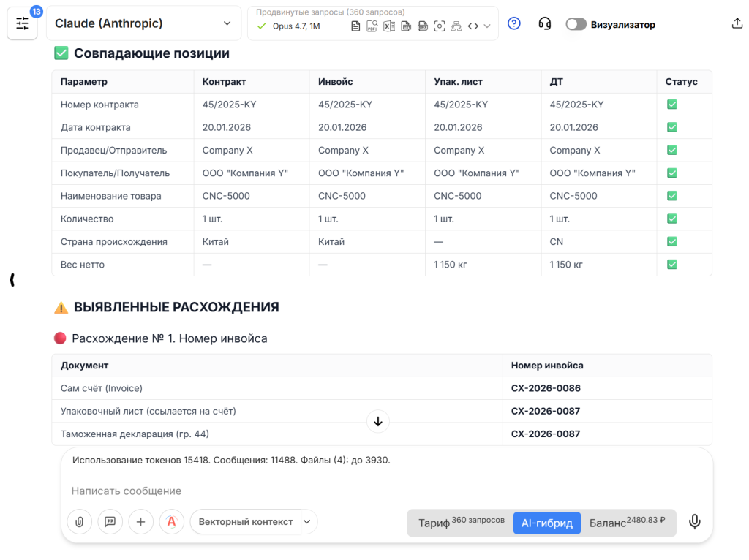Screen dimensions: 749x560
Task: Click the diagram hierarchy icon
Action: tap(456, 26)
